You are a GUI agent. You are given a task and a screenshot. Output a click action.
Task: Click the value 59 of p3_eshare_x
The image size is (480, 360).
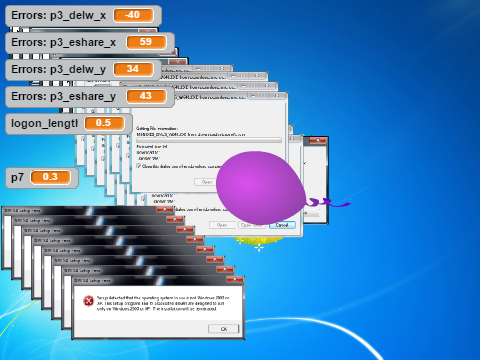click(x=146, y=42)
